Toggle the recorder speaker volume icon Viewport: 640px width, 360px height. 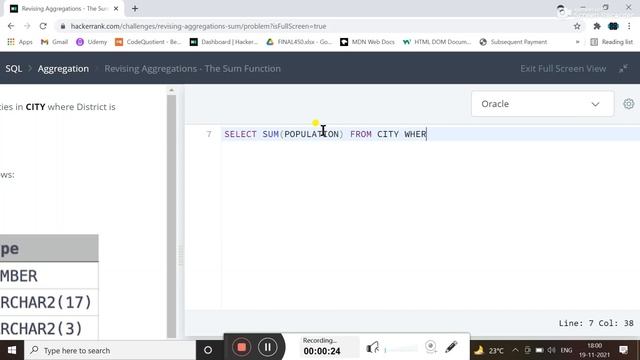click(x=372, y=347)
